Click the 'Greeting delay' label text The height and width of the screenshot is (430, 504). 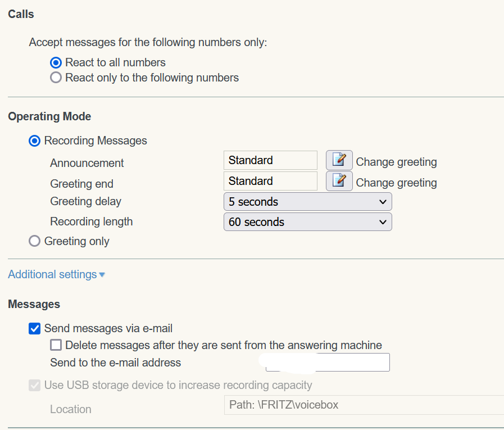pyautogui.click(x=85, y=201)
